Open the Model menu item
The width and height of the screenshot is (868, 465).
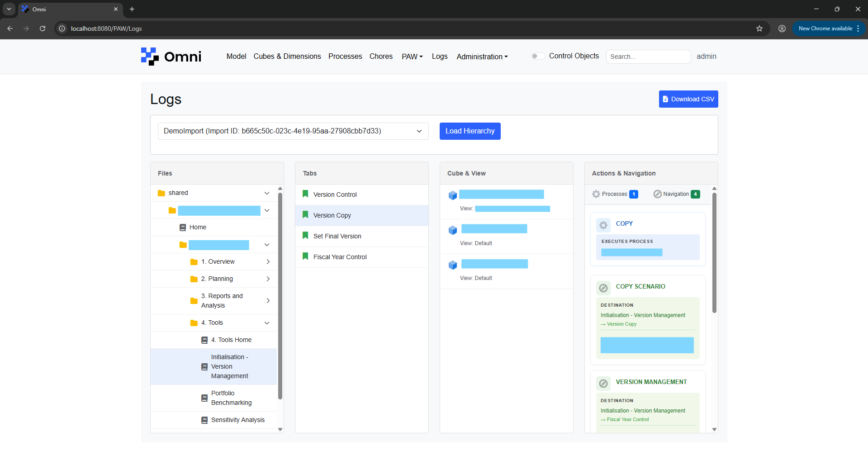[236, 57]
